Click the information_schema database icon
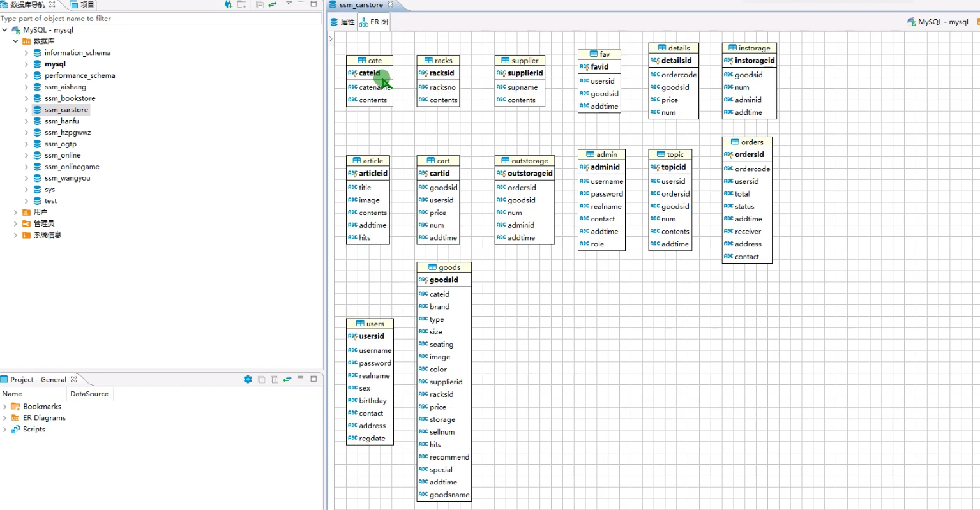 (37, 52)
